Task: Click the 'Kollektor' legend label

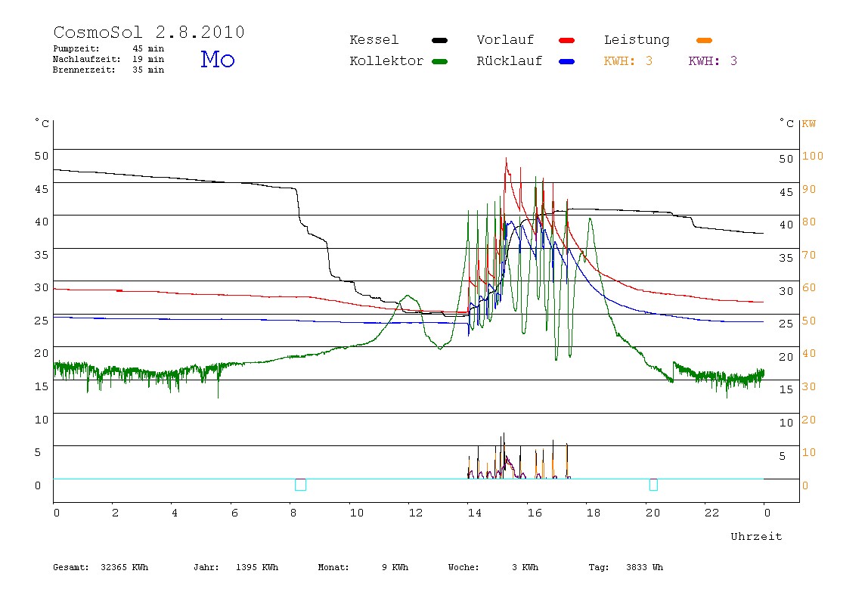Action: [x=386, y=61]
